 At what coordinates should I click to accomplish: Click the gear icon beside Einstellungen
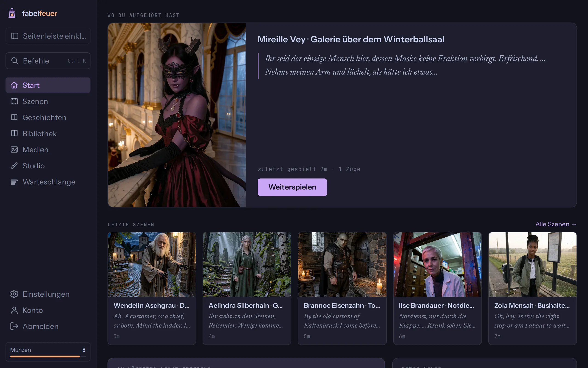pyautogui.click(x=14, y=294)
